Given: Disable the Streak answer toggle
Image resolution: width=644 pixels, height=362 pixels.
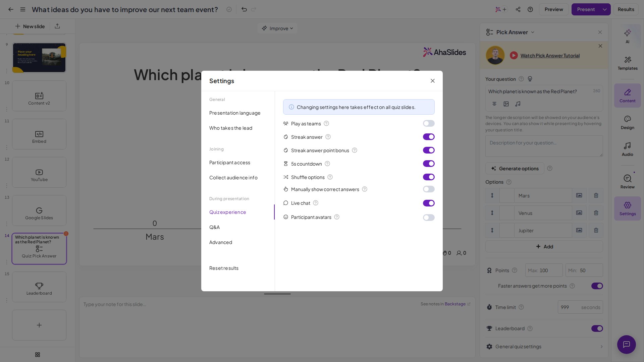Looking at the screenshot, I should 429,137.
